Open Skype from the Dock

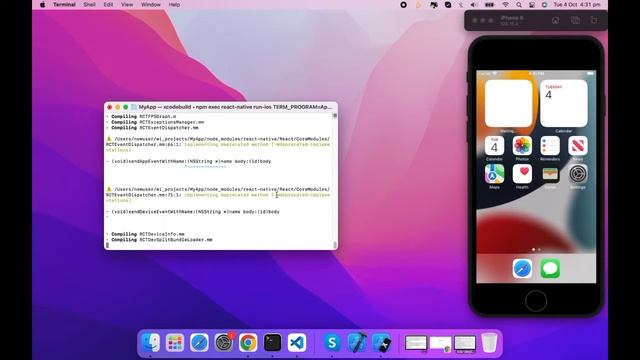tap(332, 342)
